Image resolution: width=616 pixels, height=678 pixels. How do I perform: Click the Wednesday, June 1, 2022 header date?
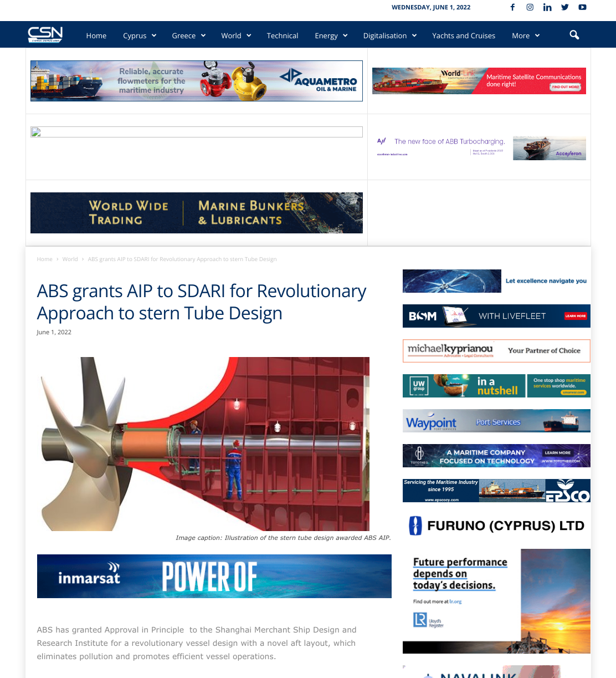coord(431,7)
